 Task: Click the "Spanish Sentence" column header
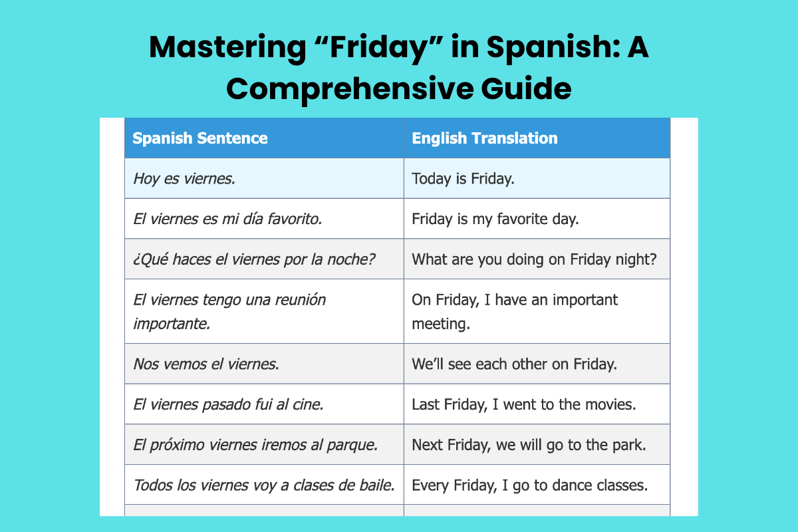point(200,138)
